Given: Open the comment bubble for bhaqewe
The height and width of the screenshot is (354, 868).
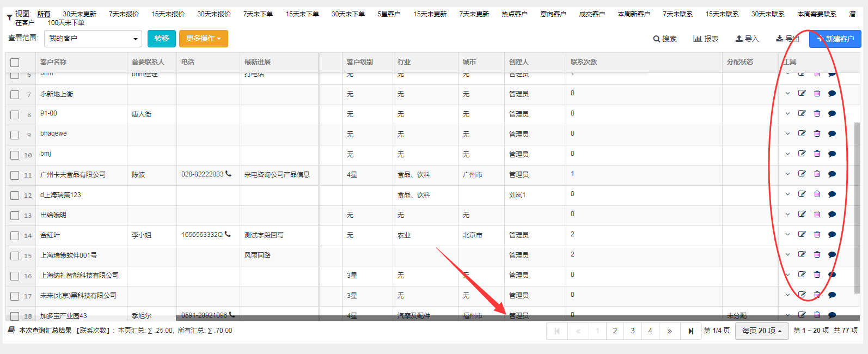Looking at the screenshot, I should (832, 134).
